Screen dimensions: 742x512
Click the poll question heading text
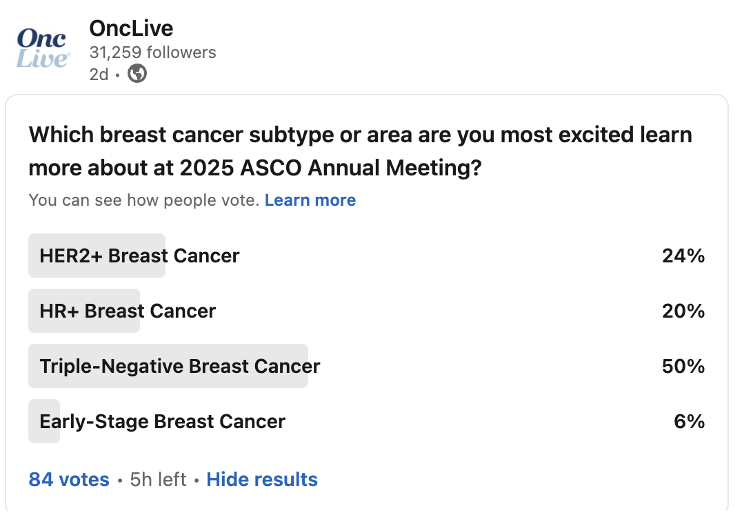(x=360, y=151)
